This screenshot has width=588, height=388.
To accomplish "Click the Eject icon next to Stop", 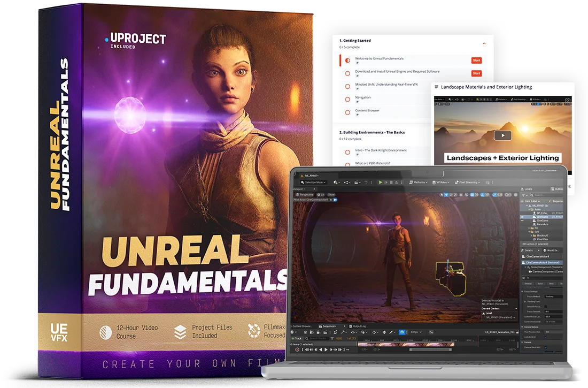I will coord(397,182).
